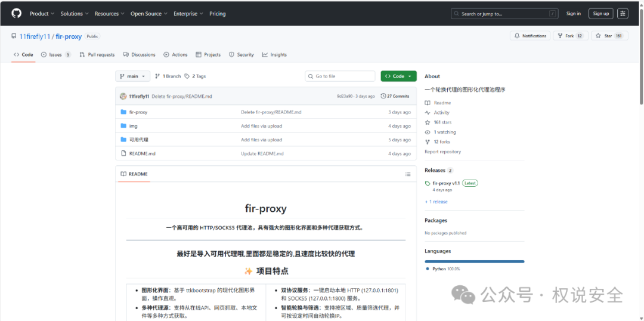
Task: Star the repository
Action: coord(609,36)
